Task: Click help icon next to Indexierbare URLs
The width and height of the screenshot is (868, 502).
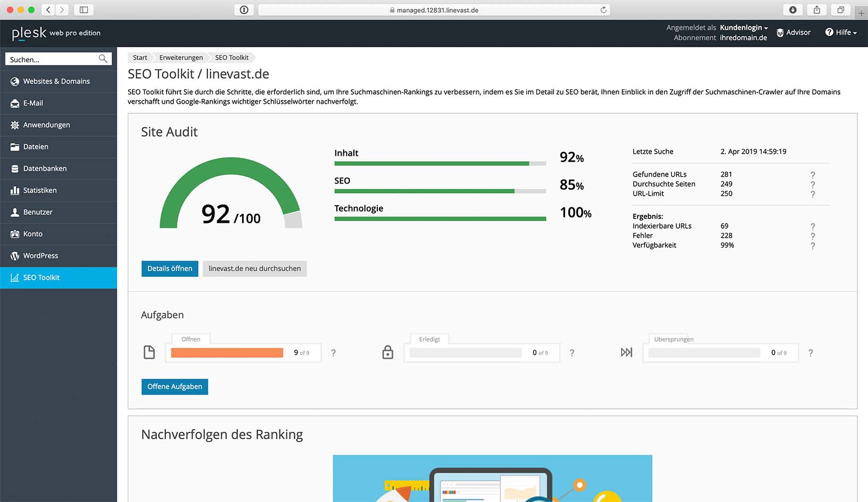Action: 813,227
